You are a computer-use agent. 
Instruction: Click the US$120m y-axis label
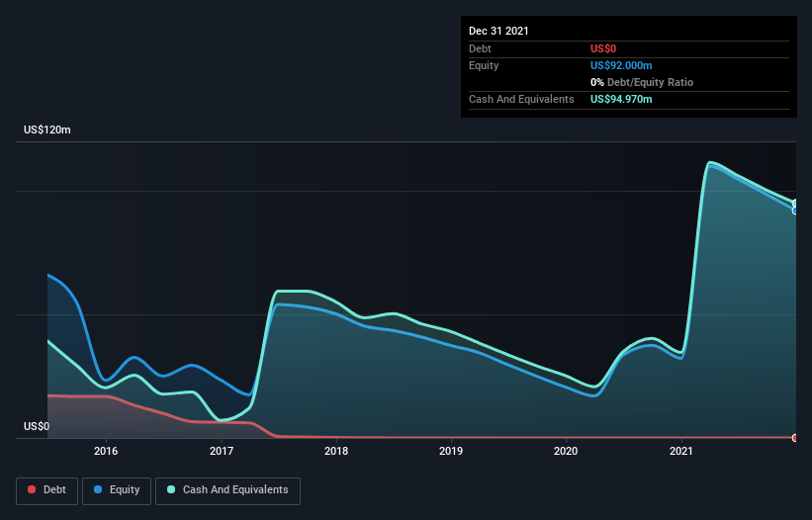47,130
